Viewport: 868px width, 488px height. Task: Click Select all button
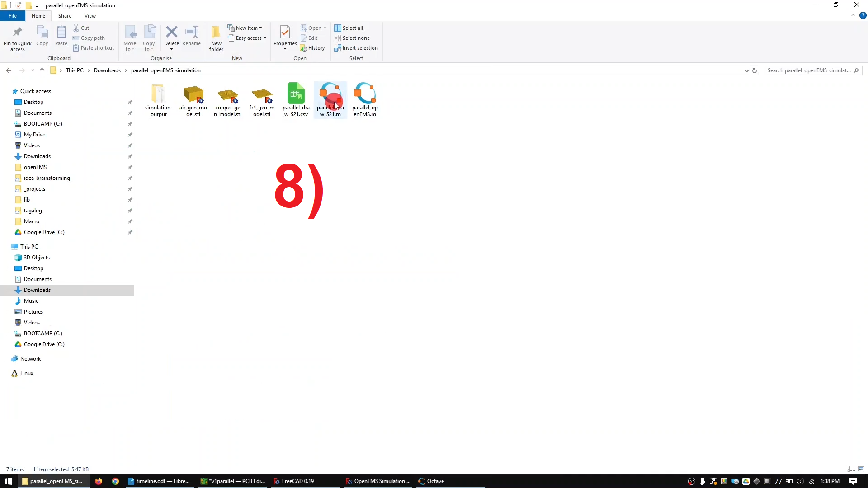coord(349,28)
